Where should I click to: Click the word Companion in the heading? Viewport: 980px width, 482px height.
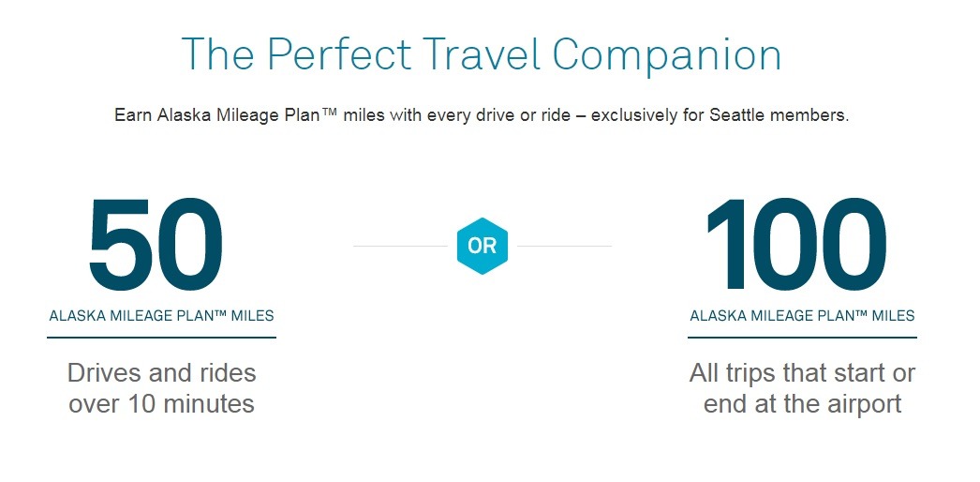coord(667,56)
